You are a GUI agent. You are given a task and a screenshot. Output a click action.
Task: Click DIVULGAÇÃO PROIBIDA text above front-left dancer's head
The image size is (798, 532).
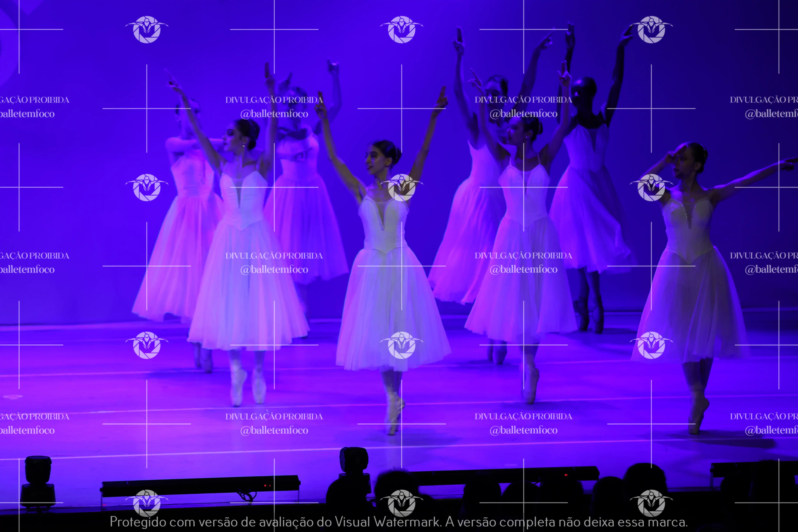click(x=274, y=100)
